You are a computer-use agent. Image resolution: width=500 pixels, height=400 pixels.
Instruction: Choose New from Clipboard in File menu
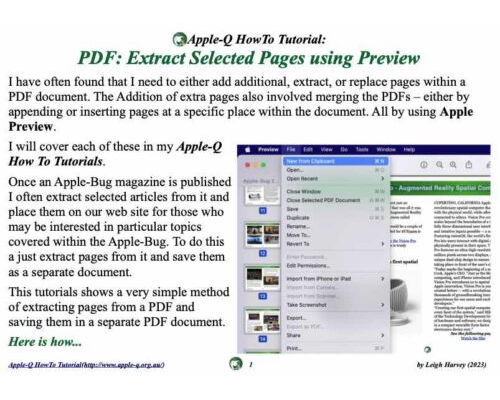[336, 161]
